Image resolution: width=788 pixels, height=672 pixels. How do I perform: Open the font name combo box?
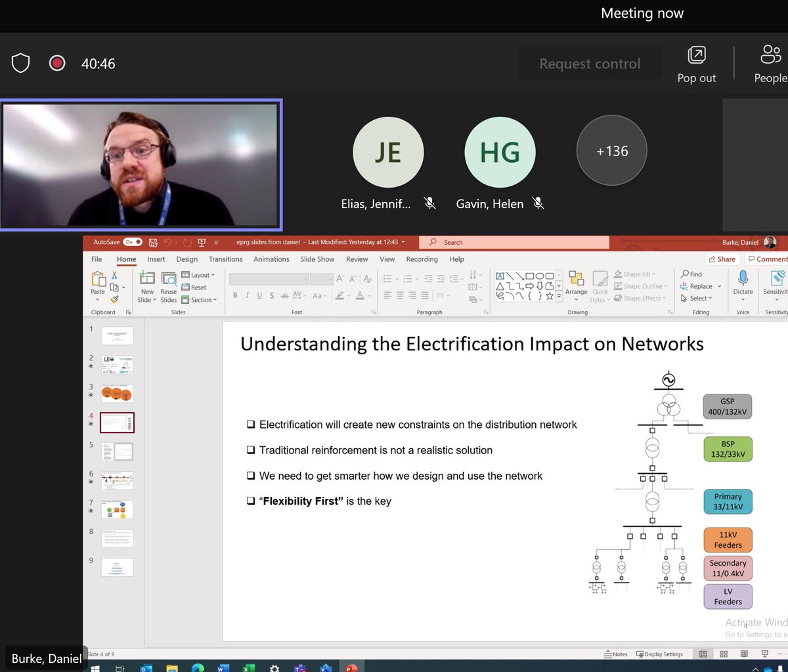pyautogui.click(x=269, y=279)
